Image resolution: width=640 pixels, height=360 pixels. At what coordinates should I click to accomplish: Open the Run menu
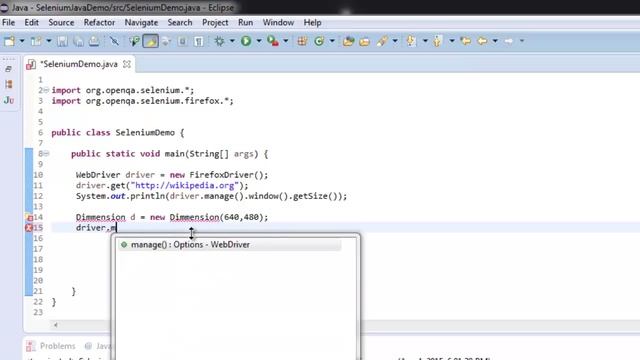tap(245, 22)
